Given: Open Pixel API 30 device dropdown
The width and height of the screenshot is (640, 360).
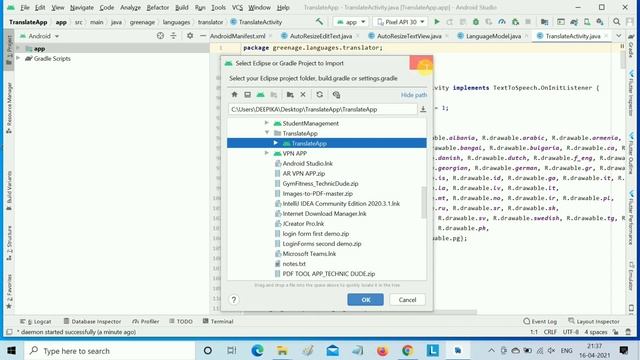Looking at the screenshot, I should pyautogui.click(x=400, y=22).
